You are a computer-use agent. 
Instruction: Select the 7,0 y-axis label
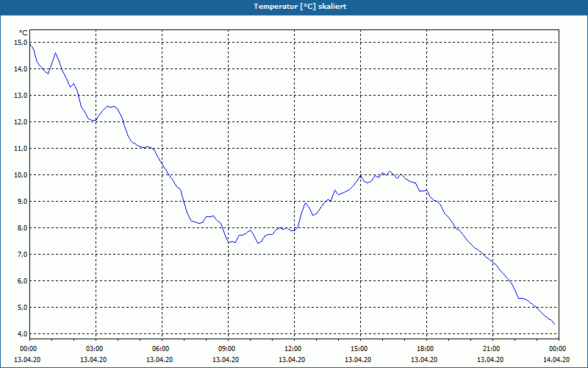coord(22,255)
